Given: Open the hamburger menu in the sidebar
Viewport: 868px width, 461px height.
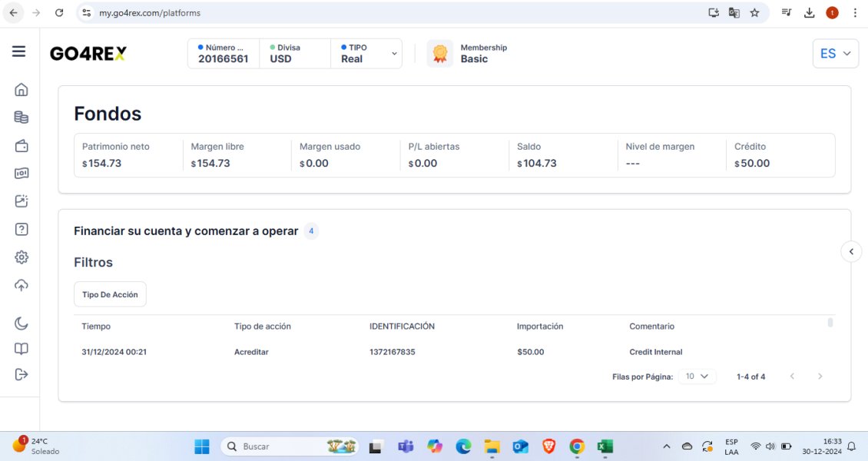Looking at the screenshot, I should click(19, 51).
